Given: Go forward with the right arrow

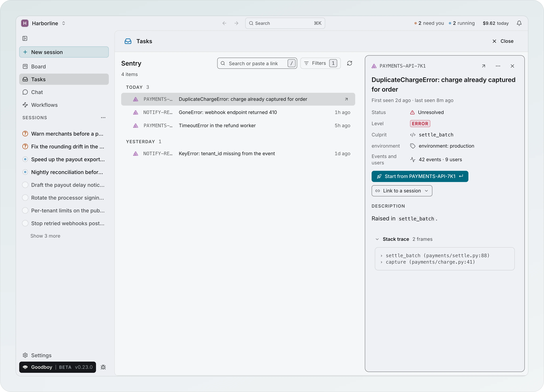Looking at the screenshot, I should 237,23.
